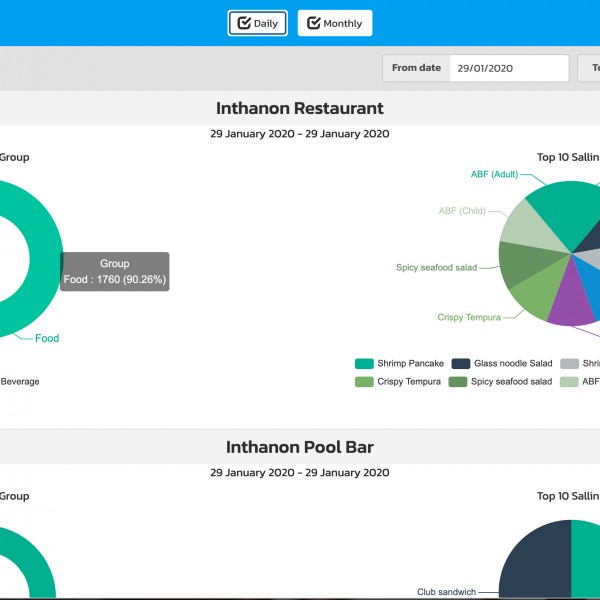This screenshot has height=600, width=600.
Task: Click the Top 10 Selling heading in Restaurant section
Action: pyautogui.click(x=568, y=157)
